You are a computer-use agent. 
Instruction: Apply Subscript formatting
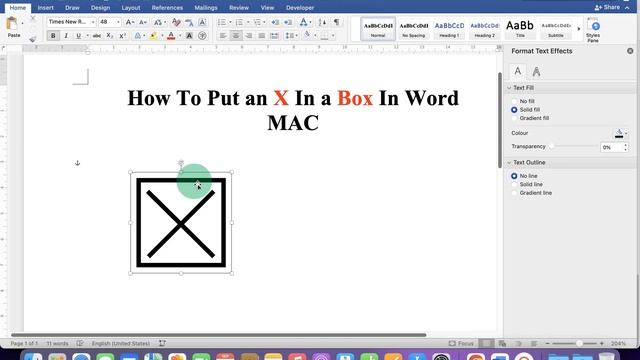pyautogui.click(x=109, y=36)
